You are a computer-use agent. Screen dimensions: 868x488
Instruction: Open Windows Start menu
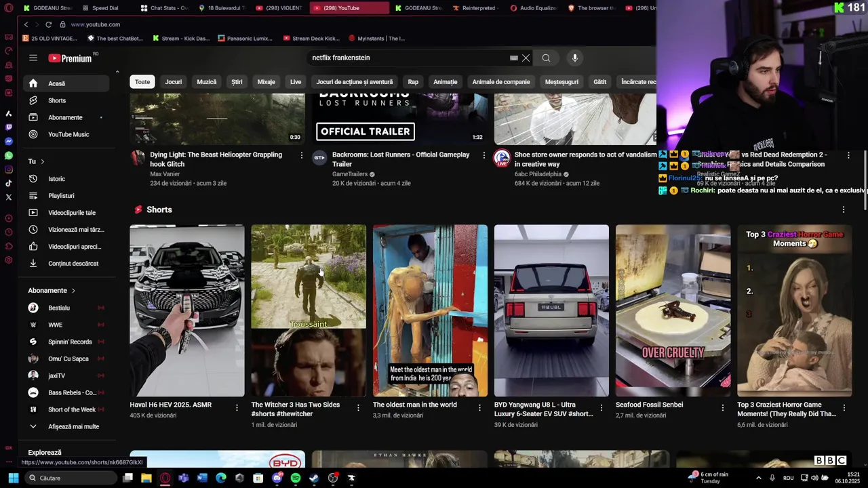(13, 478)
